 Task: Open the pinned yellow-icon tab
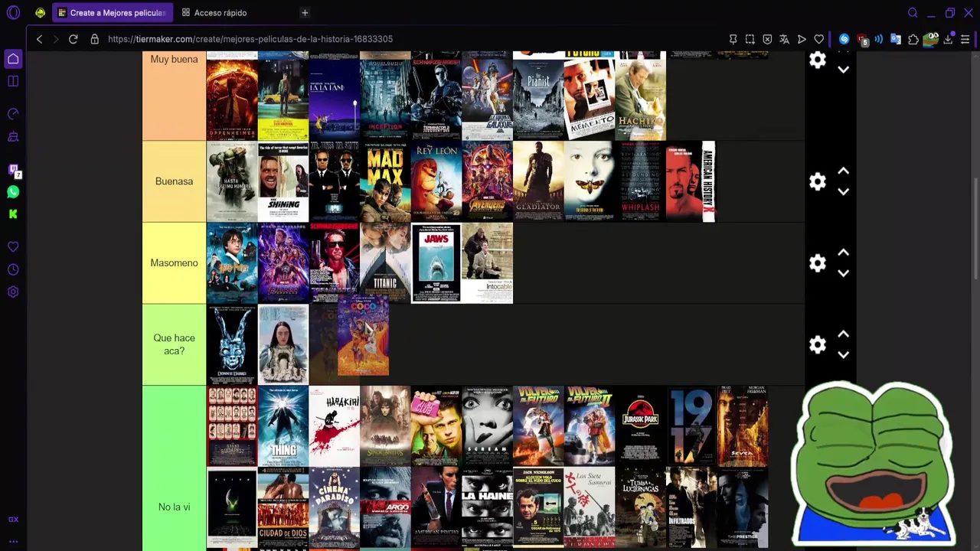(40, 12)
